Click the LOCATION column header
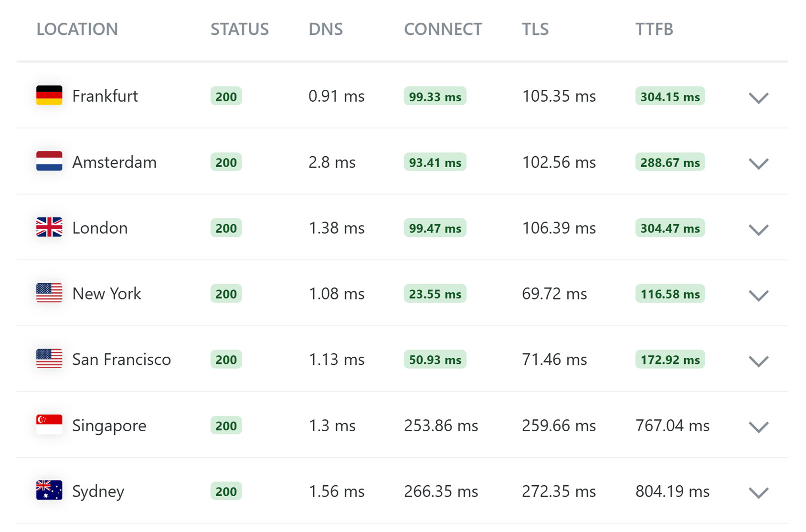The height and width of the screenshot is (532, 806). 77,29
